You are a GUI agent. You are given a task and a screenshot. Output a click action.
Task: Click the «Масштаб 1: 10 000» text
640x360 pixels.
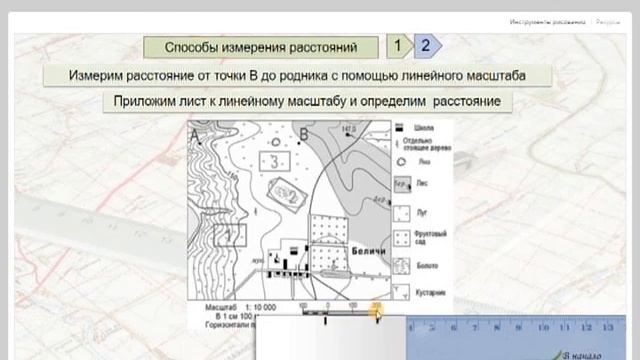(240, 307)
